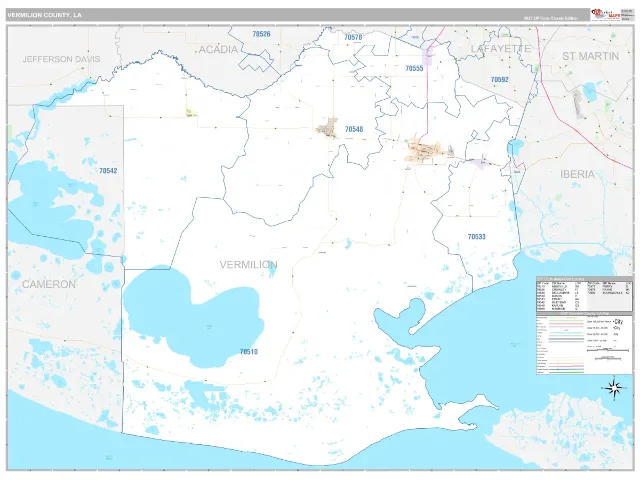Click ZIP code 70542 label
This screenshot has width=640, height=480.
tap(108, 171)
